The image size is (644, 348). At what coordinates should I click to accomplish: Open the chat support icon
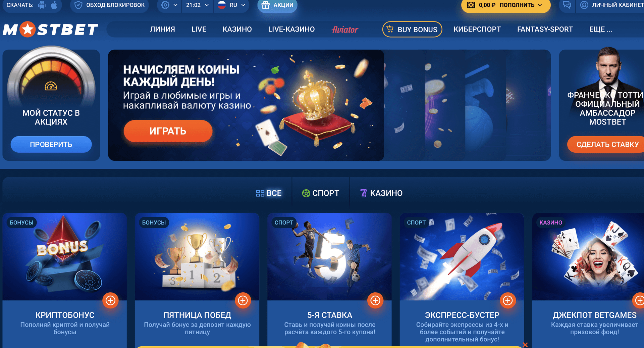point(567,5)
